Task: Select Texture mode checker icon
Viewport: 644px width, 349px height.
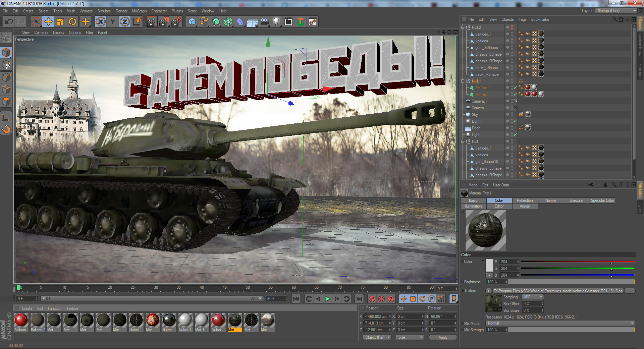Action: [x=6, y=65]
